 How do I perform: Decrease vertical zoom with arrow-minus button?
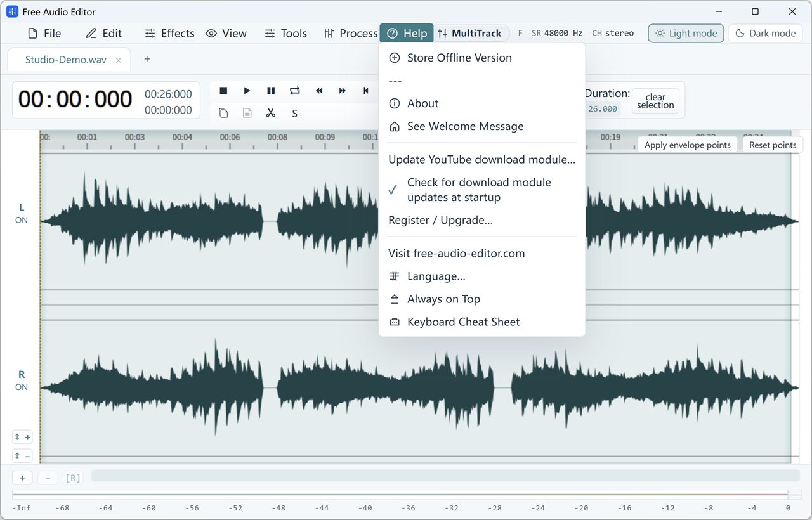22,456
